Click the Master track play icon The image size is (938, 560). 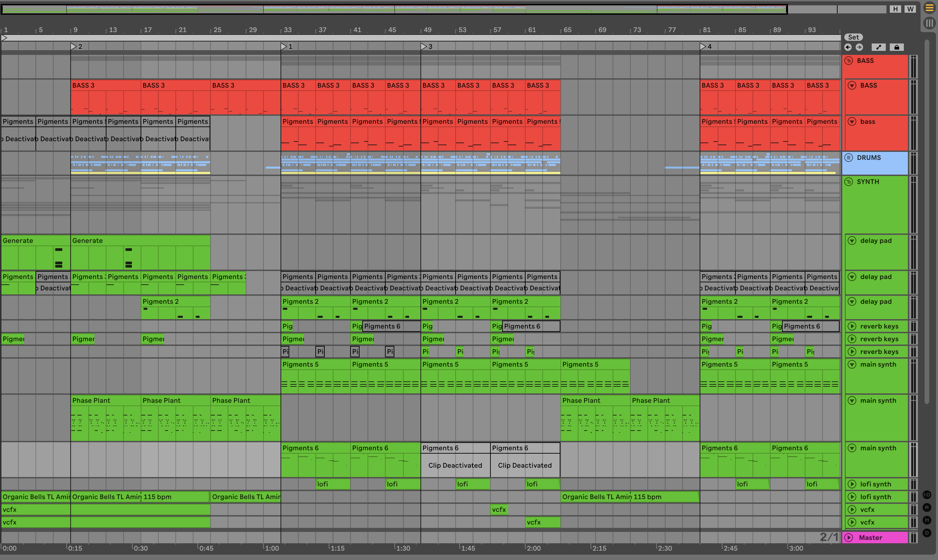click(x=849, y=537)
